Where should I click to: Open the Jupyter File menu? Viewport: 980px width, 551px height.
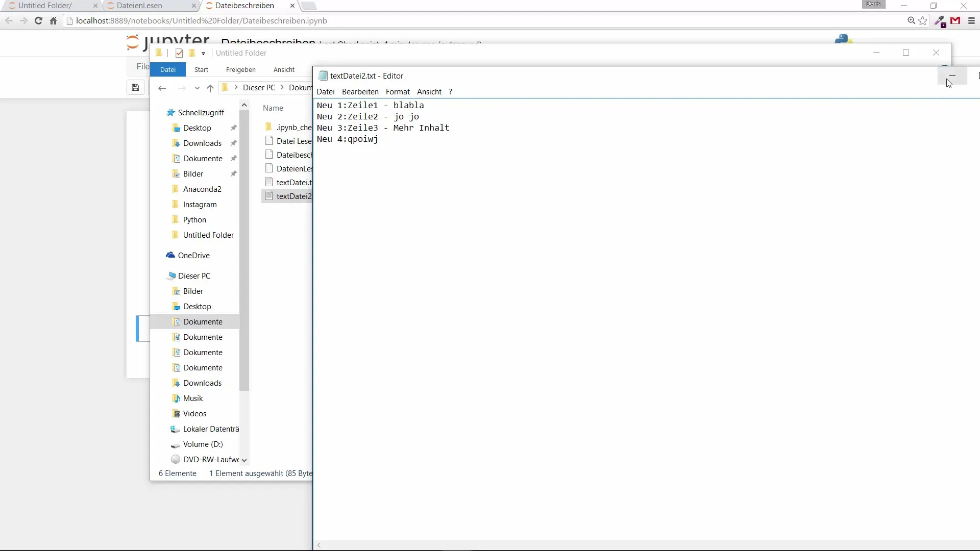142,67
